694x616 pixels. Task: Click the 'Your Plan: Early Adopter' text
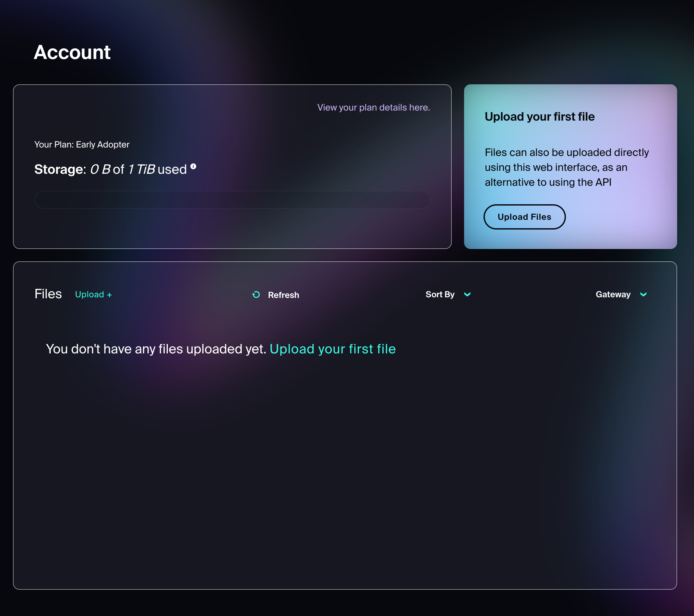81,145
